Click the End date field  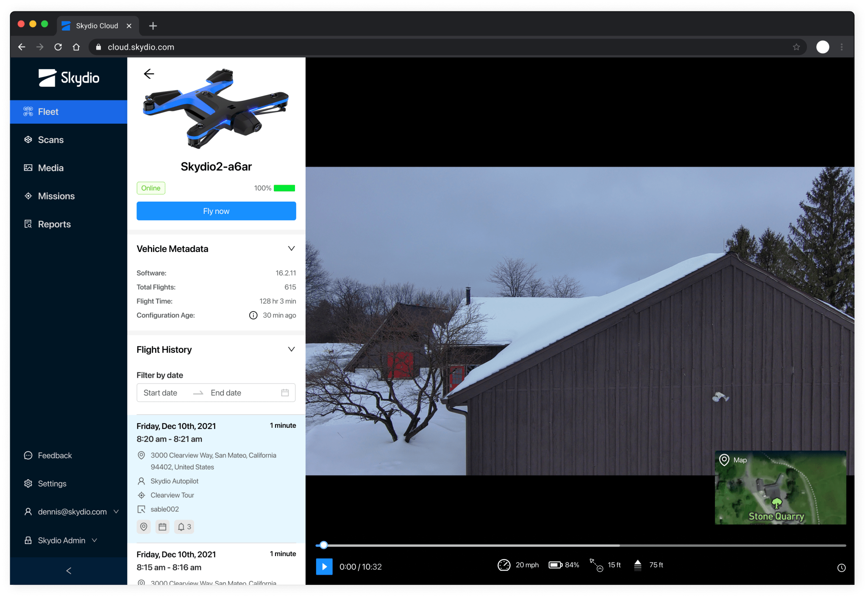tap(226, 393)
